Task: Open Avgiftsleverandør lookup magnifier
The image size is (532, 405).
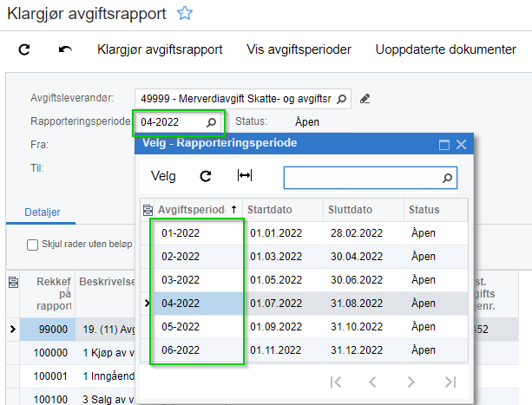Action: click(x=341, y=99)
